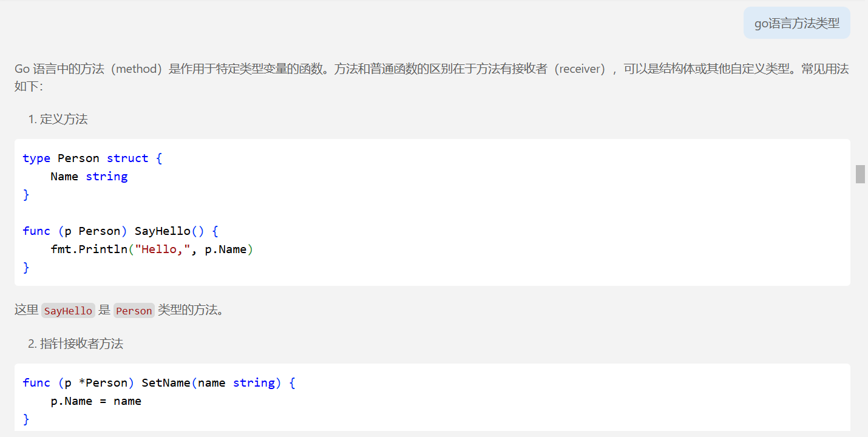The height and width of the screenshot is (437, 868).
Task: Click the code line "func (p *Person) SetName(name string) {"
Action: click(x=159, y=383)
